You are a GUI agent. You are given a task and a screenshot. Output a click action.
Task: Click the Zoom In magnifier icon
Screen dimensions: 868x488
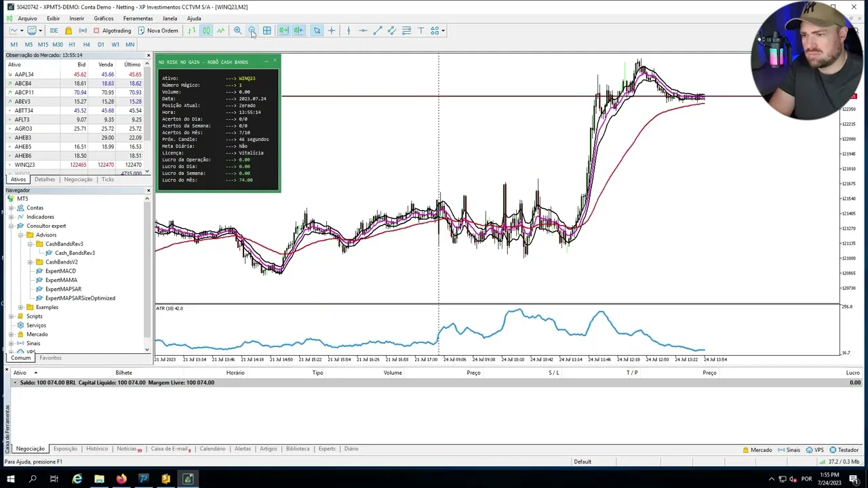coord(237,30)
